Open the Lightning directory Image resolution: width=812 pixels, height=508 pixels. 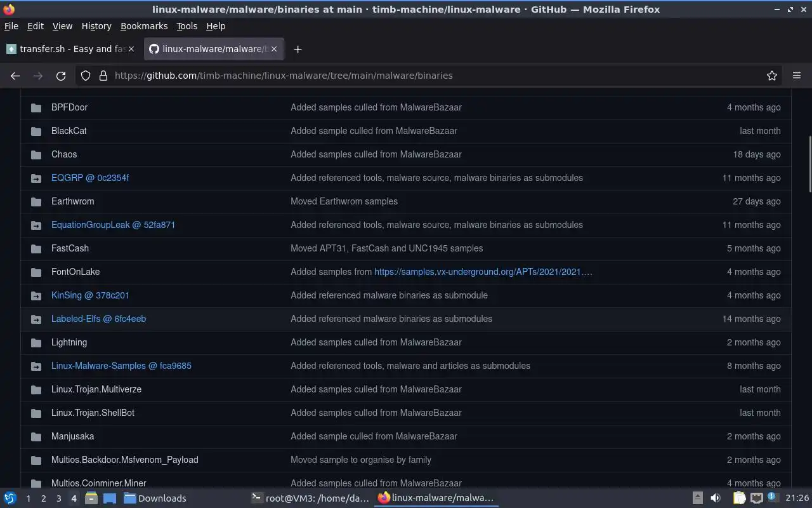[x=69, y=342]
